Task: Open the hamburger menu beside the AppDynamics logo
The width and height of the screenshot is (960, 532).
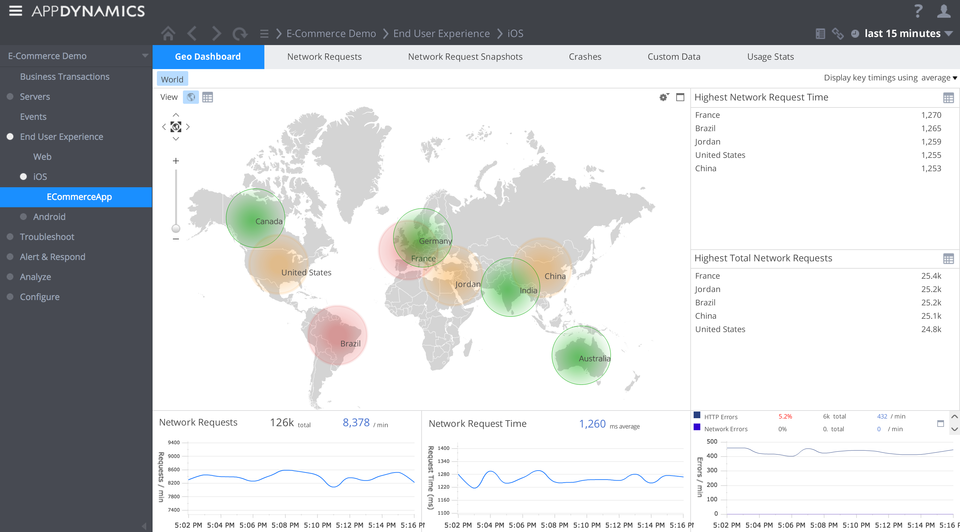Action: click(15, 11)
